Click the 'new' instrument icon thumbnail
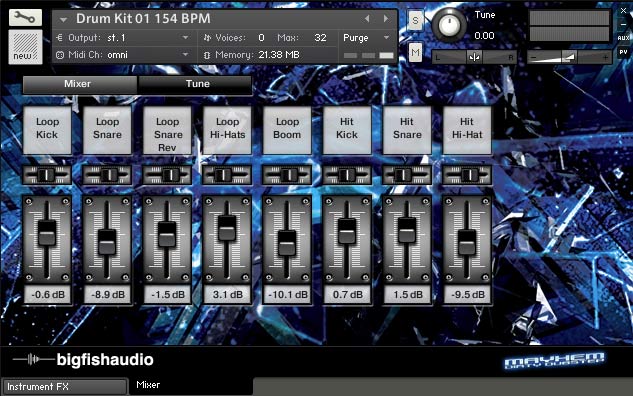The height and width of the screenshot is (396, 633). click(x=25, y=47)
